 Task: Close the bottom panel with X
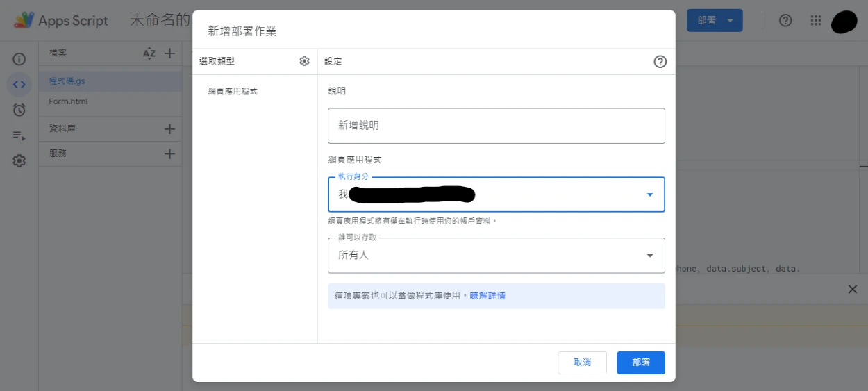(853, 289)
